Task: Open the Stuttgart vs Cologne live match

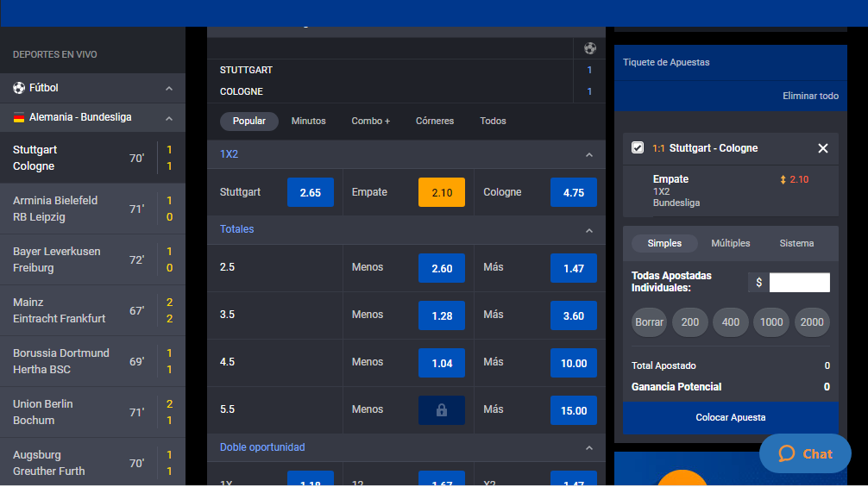Action: click(92, 158)
